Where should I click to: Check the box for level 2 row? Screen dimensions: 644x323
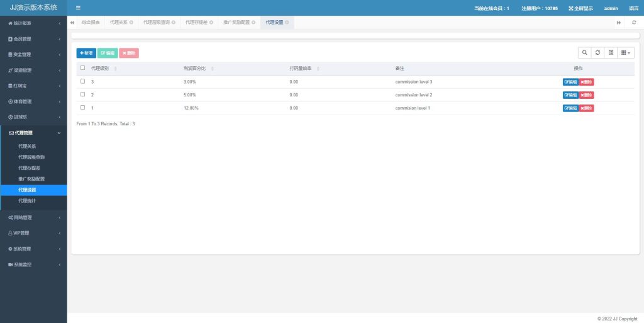point(82,94)
